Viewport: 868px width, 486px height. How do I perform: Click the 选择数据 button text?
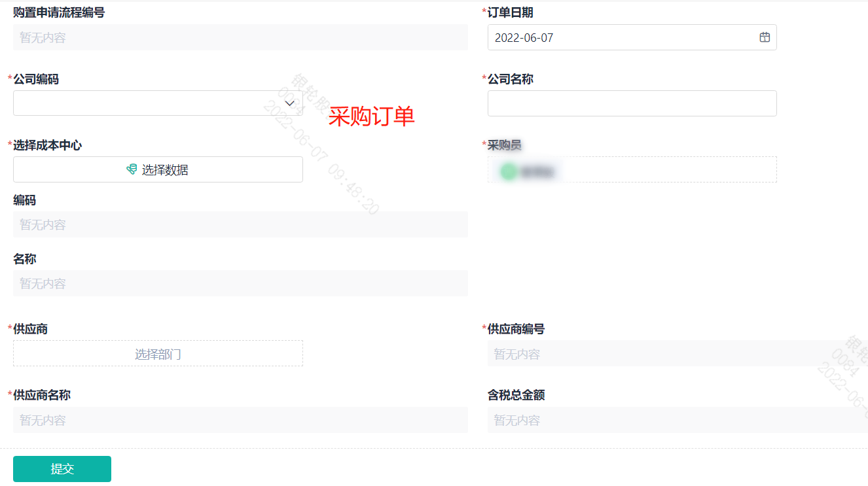(x=165, y=170)
